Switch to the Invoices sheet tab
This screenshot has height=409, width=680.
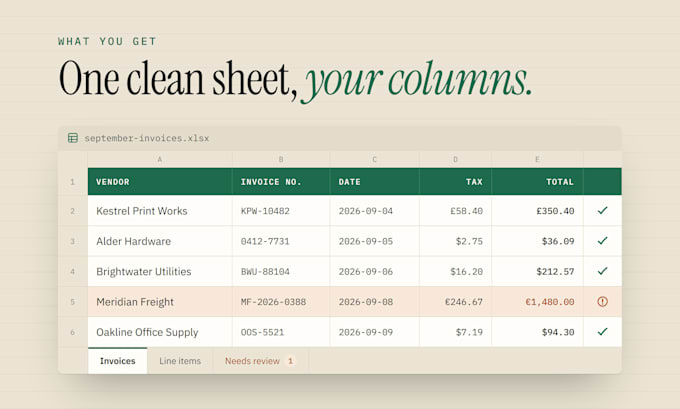pyautogui.click(x=118, y=360)
